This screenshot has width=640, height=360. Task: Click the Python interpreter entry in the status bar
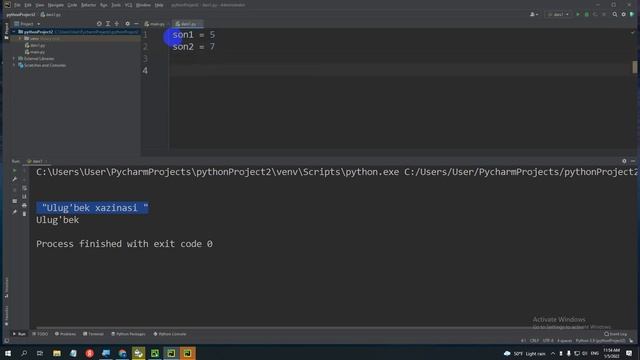point(600,340)
